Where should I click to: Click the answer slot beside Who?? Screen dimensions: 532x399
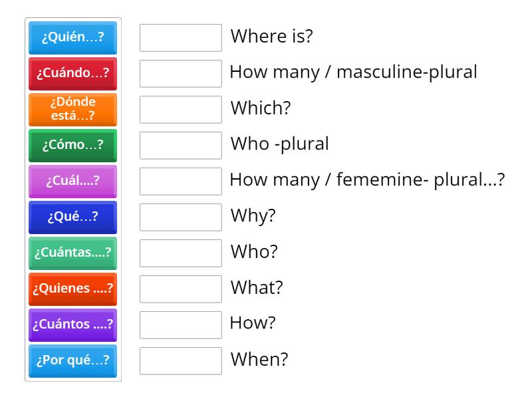point(181,253)
